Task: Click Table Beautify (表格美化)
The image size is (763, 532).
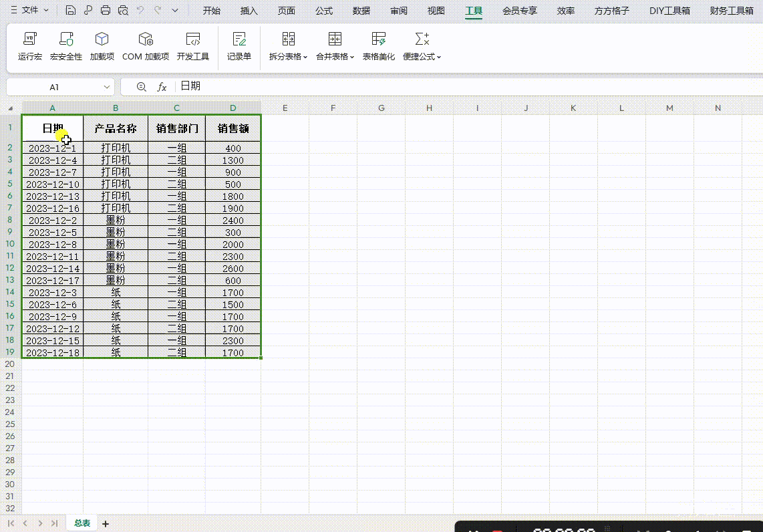Action: point(379,46)
